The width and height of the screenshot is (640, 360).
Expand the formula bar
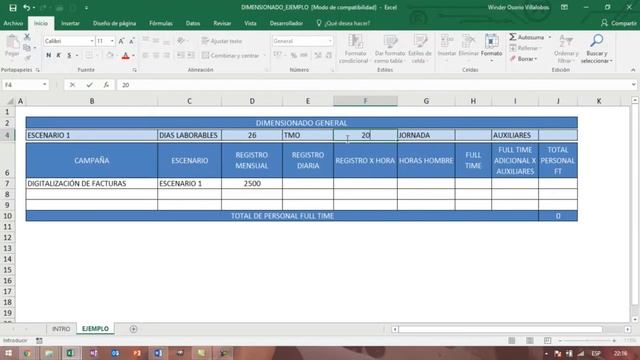pyautogui.click(x=633, y=84)
